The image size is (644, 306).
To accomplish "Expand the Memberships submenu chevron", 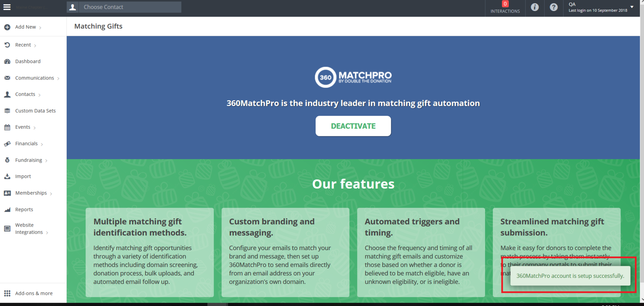I will pyautogui.click(x=51, y=193).
